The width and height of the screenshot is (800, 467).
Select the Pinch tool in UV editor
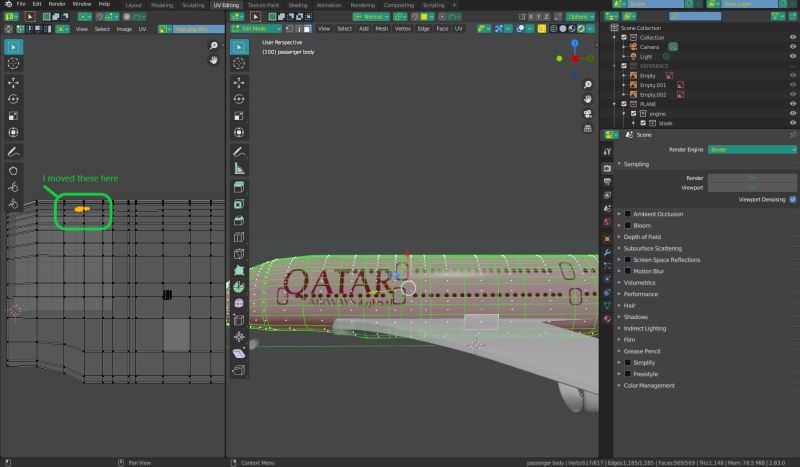(13, 204)
